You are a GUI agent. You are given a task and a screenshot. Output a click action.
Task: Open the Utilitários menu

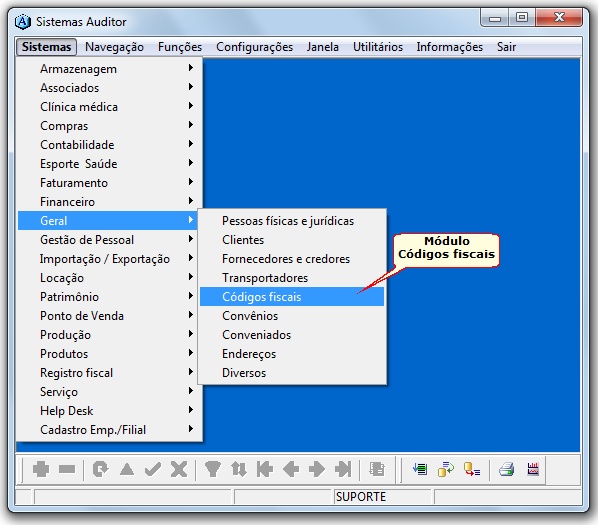coord(378,47)
